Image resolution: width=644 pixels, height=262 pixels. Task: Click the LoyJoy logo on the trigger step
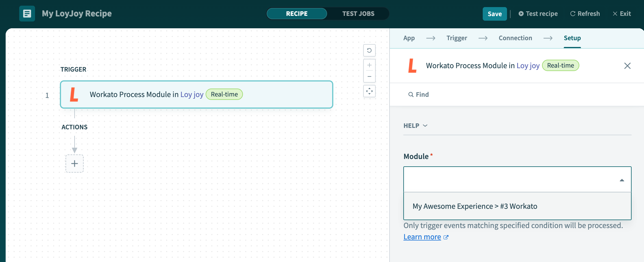pyautogui.click(x=74, y=95)
